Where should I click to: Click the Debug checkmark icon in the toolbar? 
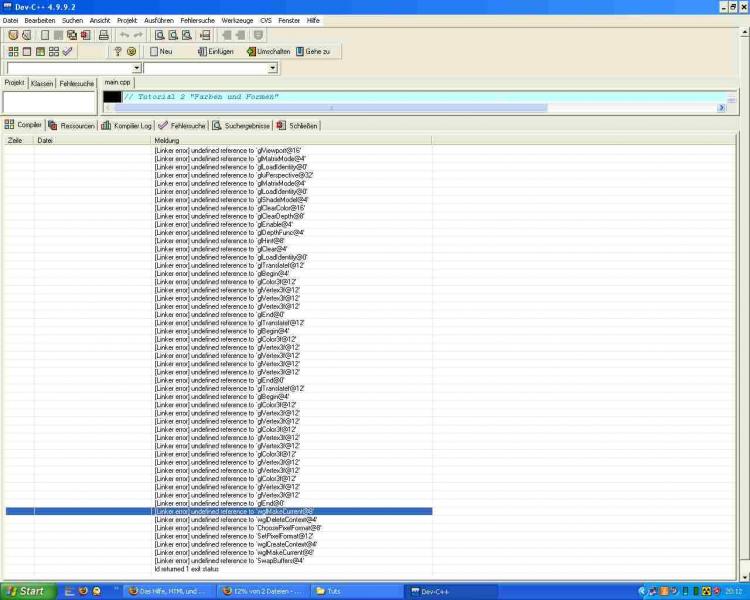click(68, 51)
